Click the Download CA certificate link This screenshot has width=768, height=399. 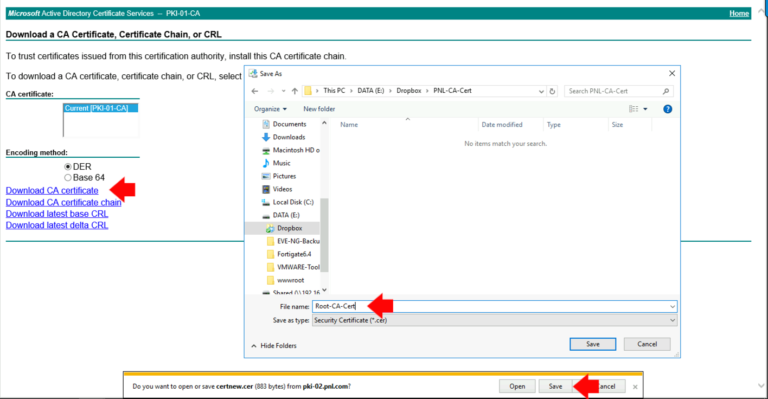(52, 190)
